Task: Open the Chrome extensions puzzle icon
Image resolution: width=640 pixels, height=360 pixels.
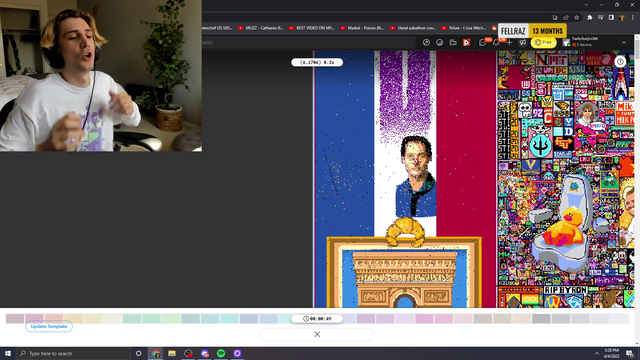Action: [x=589, y=18]
